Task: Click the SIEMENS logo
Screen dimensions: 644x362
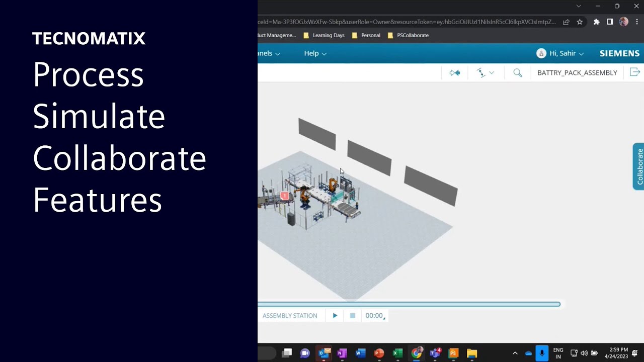Action: point(619,53)
